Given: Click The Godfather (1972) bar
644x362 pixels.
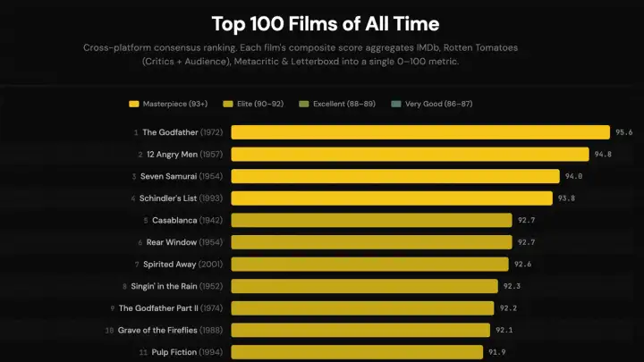Looking at the screenshot, I should pos(420,132).
